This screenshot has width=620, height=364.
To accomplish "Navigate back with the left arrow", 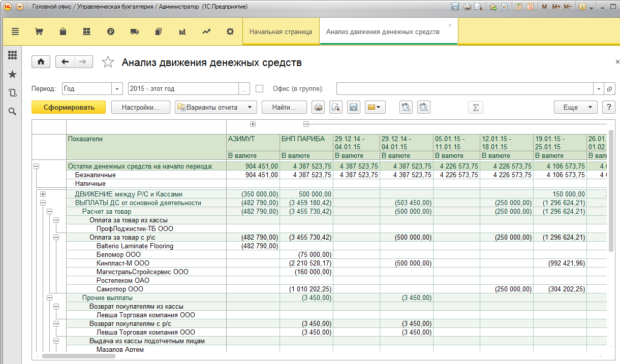I will tap(65, 61).
